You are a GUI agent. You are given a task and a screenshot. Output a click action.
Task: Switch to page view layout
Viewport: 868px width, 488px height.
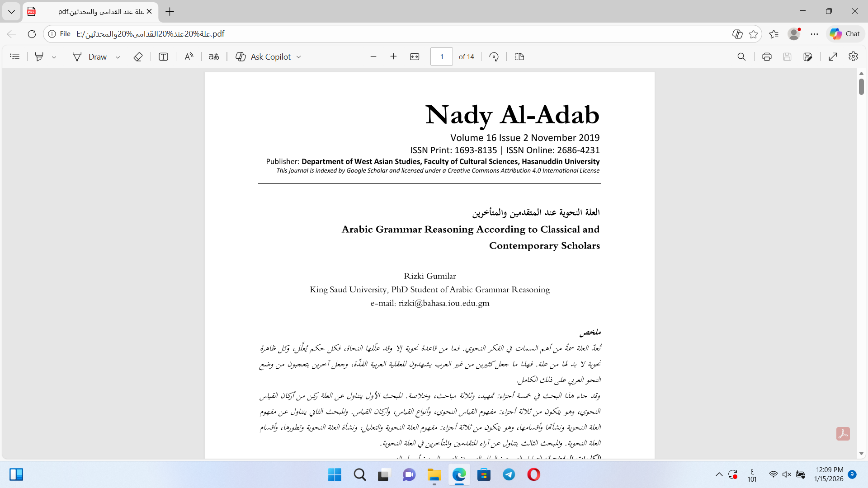click(519, 56)
